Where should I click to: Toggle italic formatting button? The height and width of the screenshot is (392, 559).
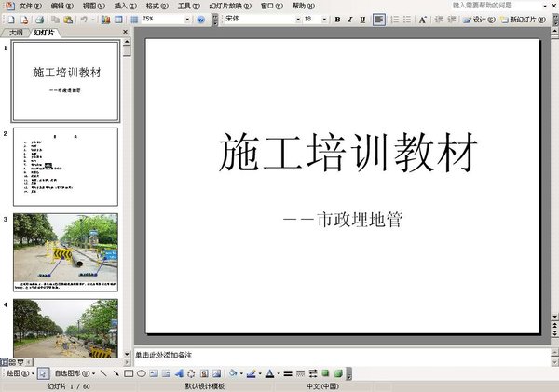[x=349, y=19]
